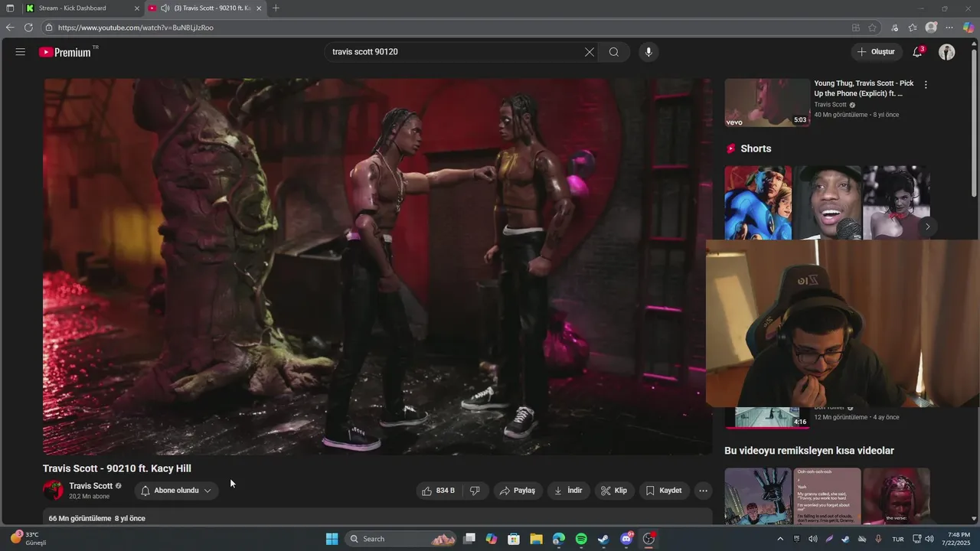This screenshot has width=980, height=551.
Task: Download video with İndir button
Action: tap(568, 491)
